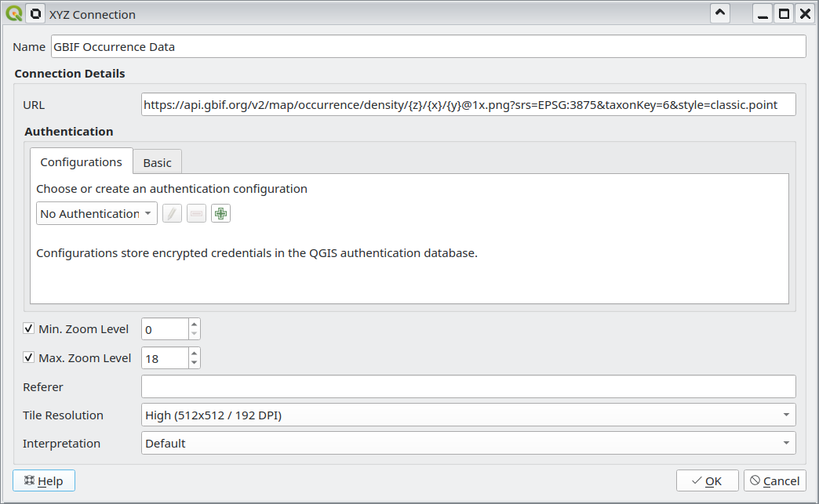819x504 pixels.
Task: Close the XYZ Connection dialog window
Action: [804, 14]
